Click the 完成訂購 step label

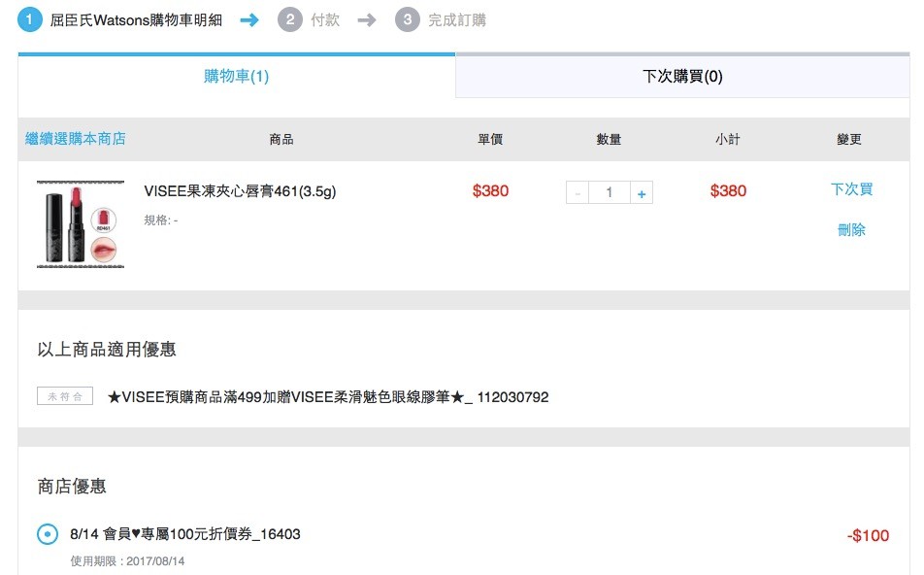click(457, 20)
